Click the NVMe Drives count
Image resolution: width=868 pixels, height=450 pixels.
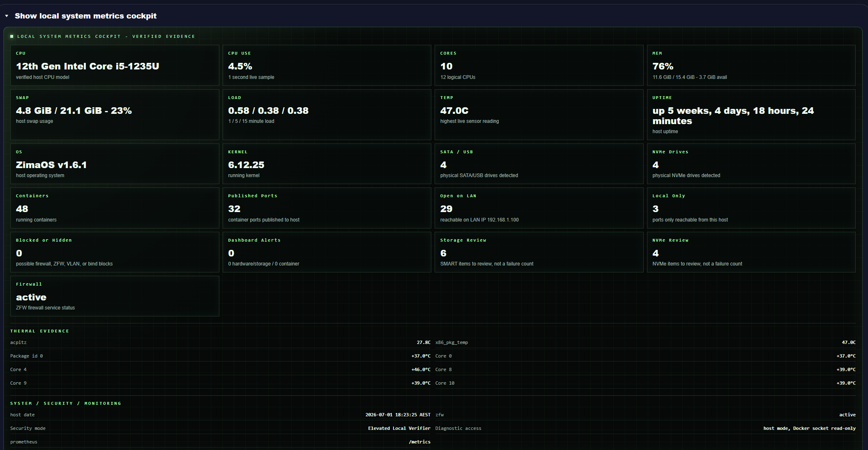coord(655,165)
